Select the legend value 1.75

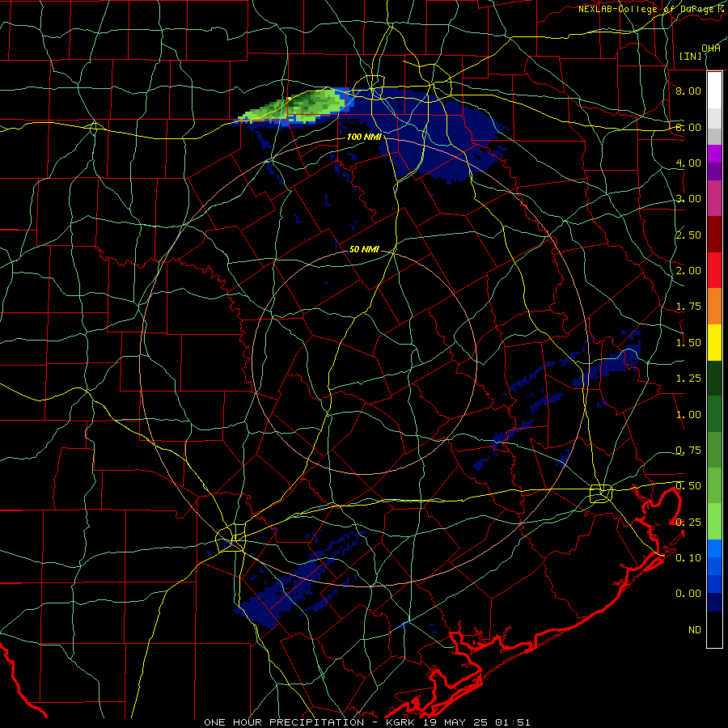688,307
